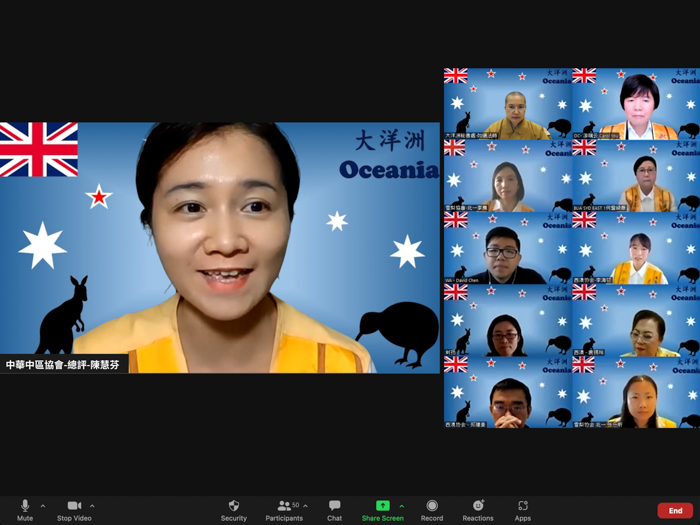The width and height of the screenshot is (700, 525).
Task: Select the 西澳协会 李海玲 video tile
Action: click(636, 248)
